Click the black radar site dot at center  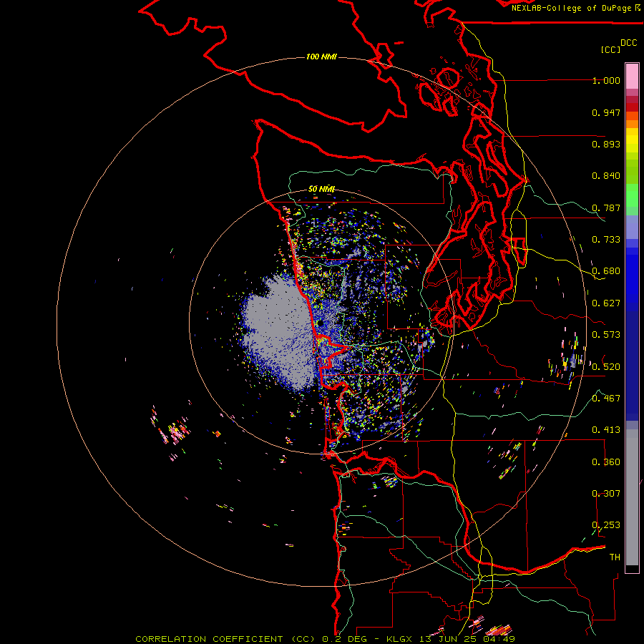320,323
